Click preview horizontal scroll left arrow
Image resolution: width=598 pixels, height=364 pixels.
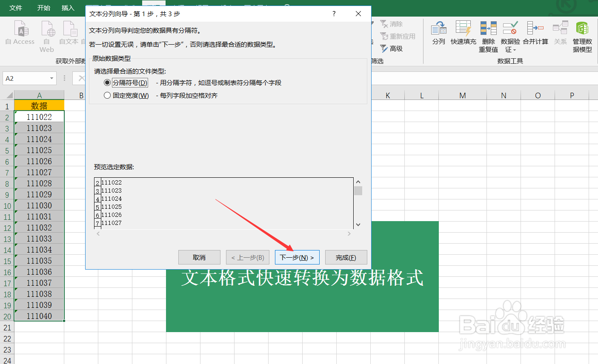click(98, 233)
